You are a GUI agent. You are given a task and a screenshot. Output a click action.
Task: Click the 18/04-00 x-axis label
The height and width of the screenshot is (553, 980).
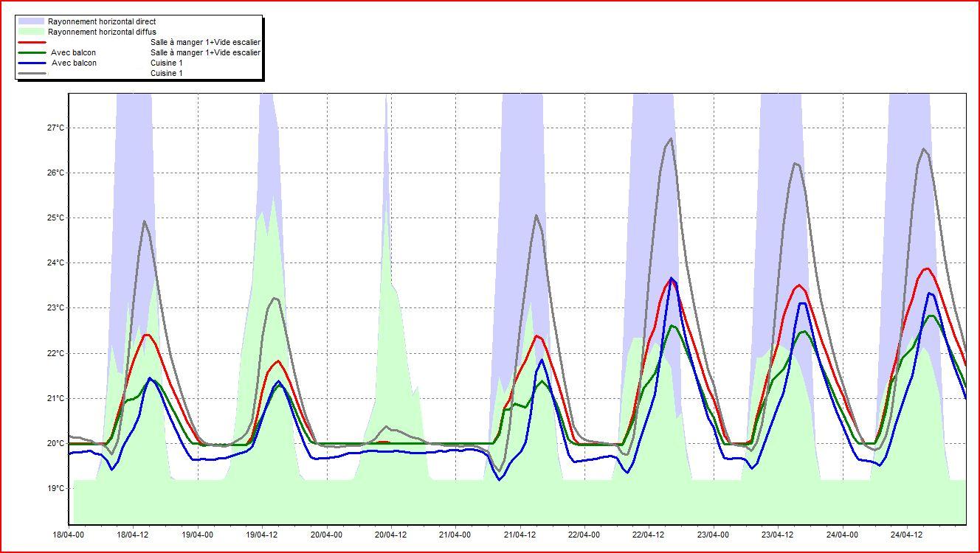[69, 535]
